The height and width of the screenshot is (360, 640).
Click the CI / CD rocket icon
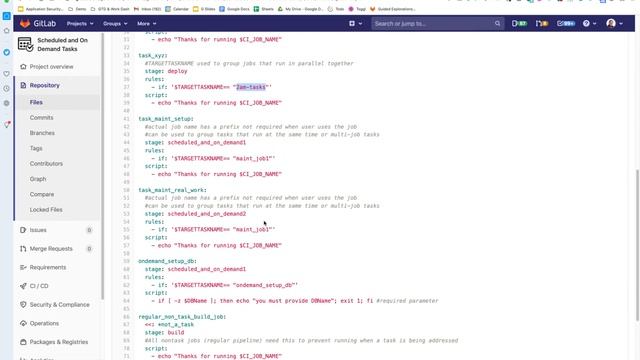click(x=23, y=286)
